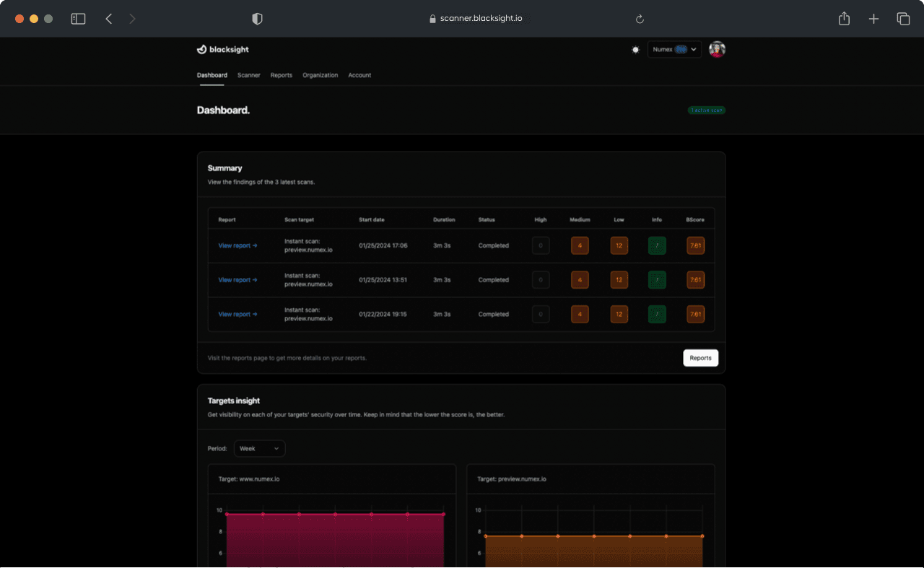The height and width of the screenshot is (568, 924).
Task: Open a new browser tab with plus icon
Action: 873,19
